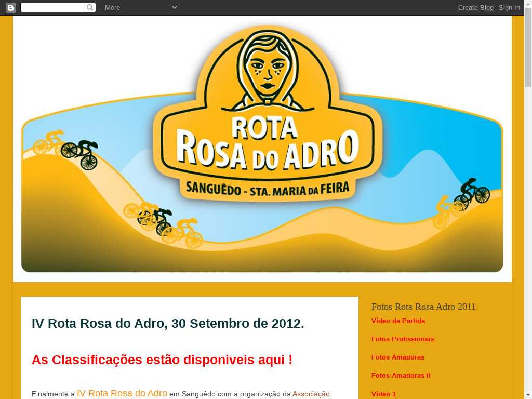This screenshot has height=399, width=532.
Task: Select Fotos Profissionais in the sidebar
Action: pos(403,339)
